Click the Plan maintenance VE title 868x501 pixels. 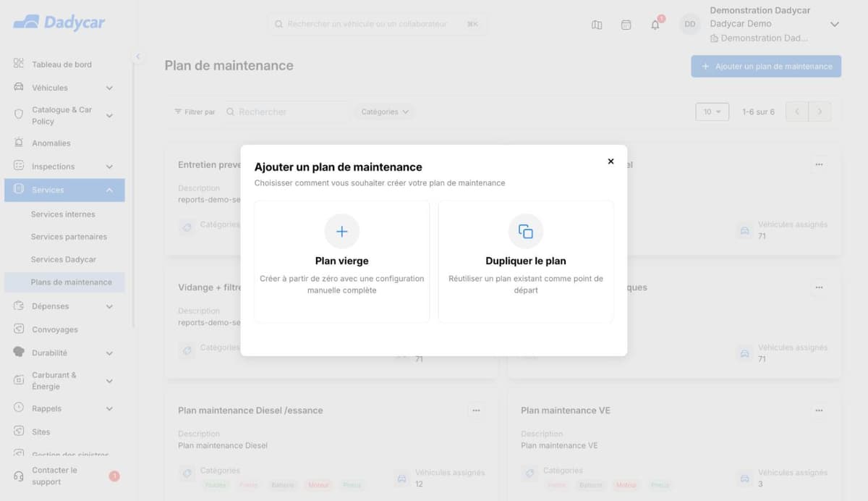point(566,411)
